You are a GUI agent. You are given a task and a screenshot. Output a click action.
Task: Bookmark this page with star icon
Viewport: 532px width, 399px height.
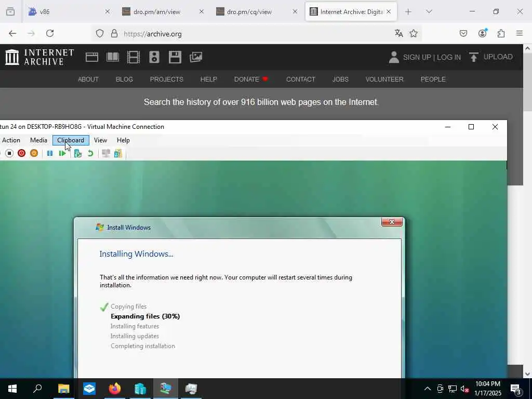413,33
